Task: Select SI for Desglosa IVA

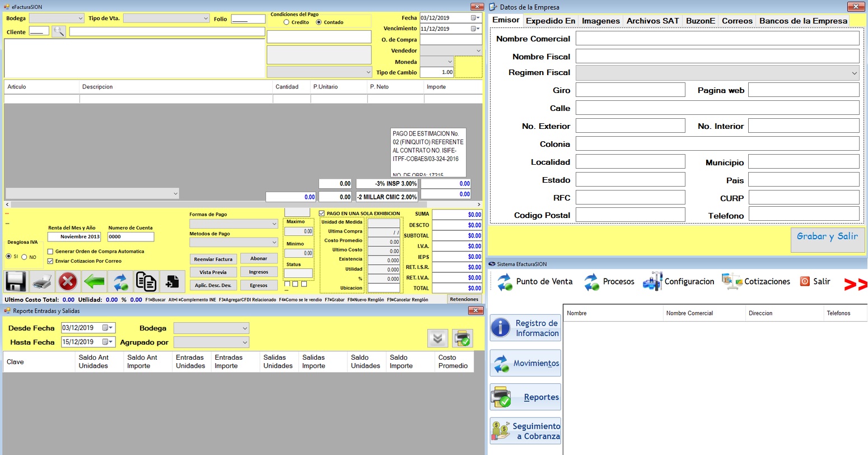Action: [x=8, y=257]
